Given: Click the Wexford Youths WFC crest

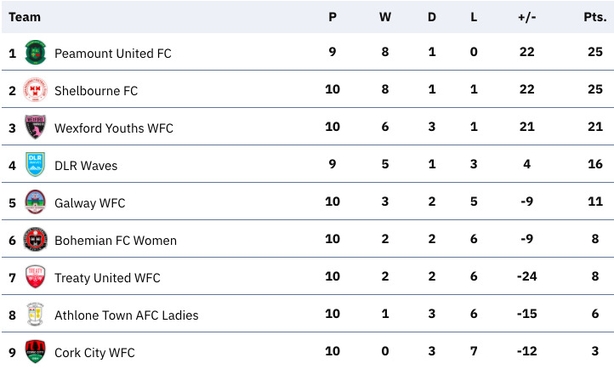Looking at the screenshot, I should point(35,127).
